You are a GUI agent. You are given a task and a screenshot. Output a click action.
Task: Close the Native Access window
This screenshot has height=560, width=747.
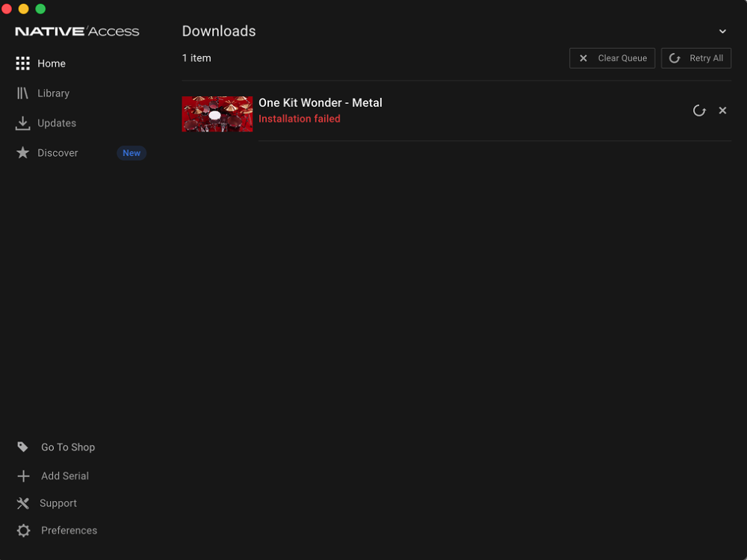7,8
